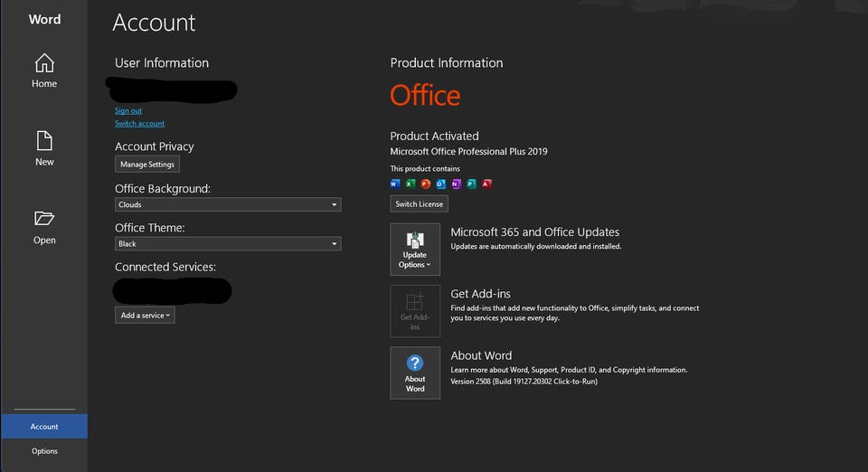Click the Access product icon
Screen dimensions: 868x472
pos(486,184)
